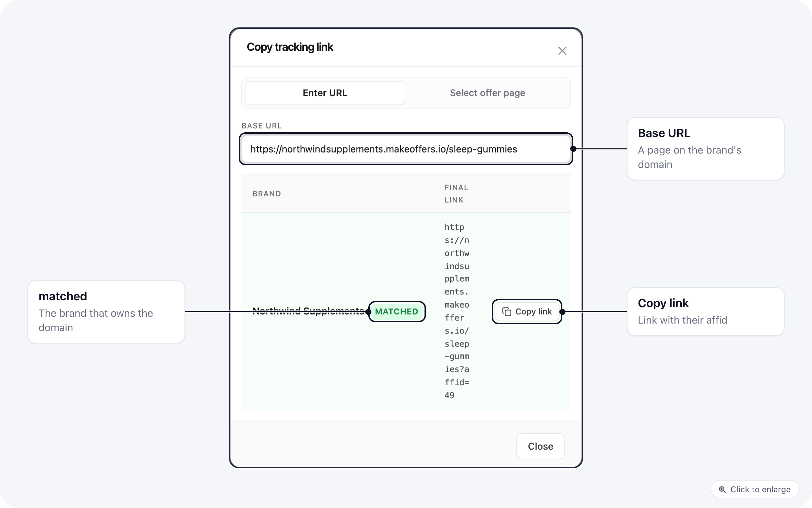Screen dimensions: 812x508
Task: Click the Close button in the footer
Action: (540, 446)
